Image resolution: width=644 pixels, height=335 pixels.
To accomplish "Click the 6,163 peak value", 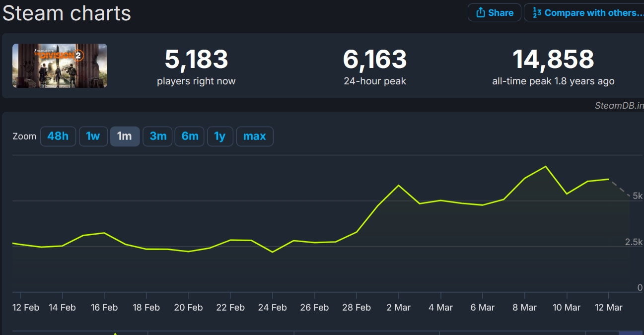I will tap(375, 60).
